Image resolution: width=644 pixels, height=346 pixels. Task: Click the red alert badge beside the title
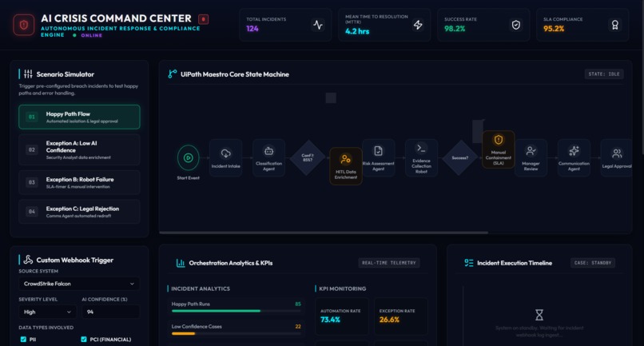pyautogui.click(x=203, y=19)
